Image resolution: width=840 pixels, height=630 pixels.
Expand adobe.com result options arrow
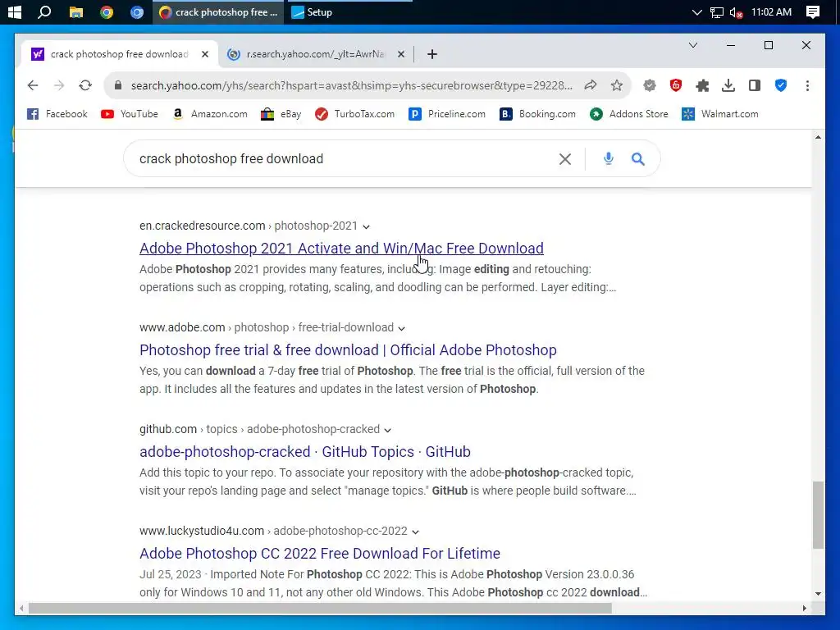[x=401, y=328]
